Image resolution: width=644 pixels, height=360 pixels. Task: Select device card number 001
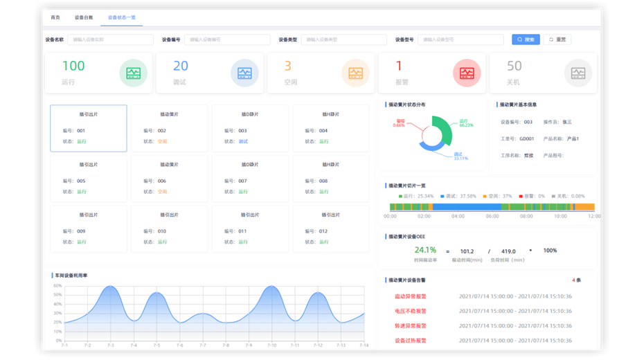click(88, 128)
